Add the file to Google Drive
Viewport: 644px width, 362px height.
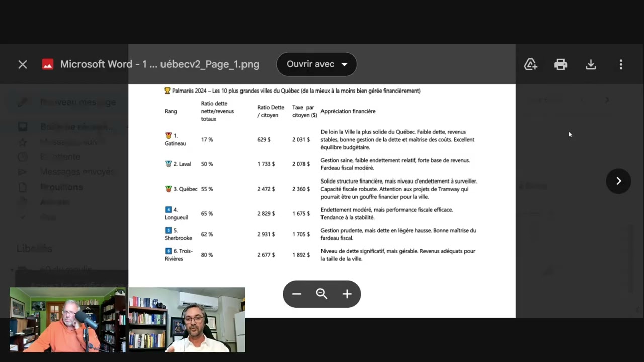530,64
